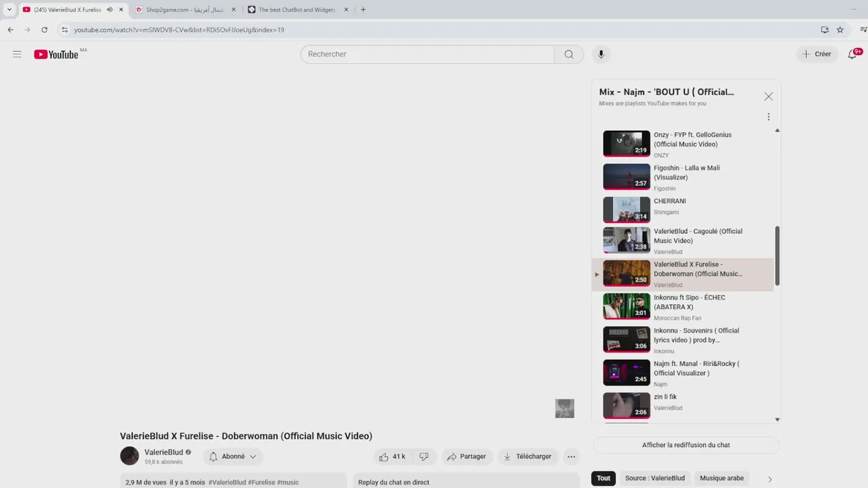Close The best ChatBot and Widgets tab

point(346,10)
